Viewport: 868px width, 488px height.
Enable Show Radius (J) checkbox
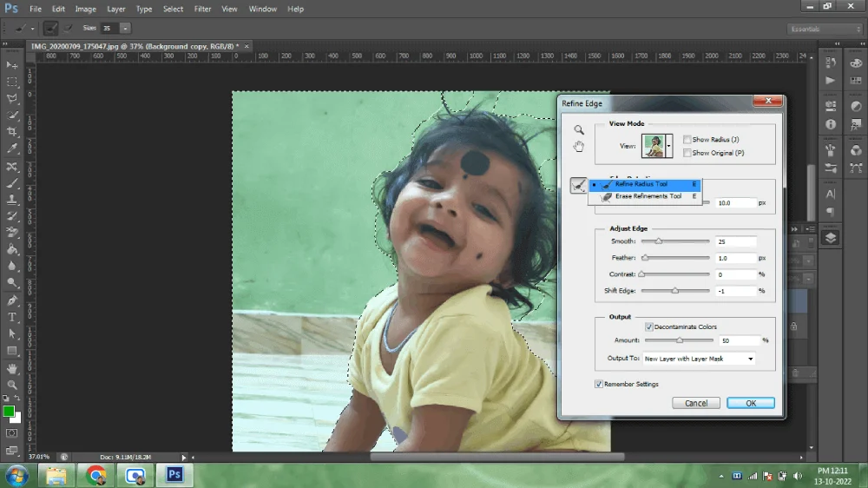[687, 140]
